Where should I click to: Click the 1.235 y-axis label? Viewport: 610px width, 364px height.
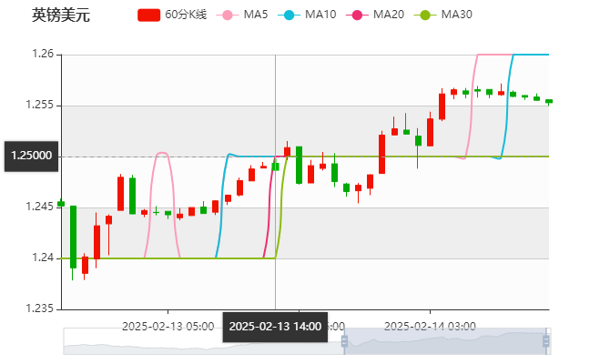click(41, 308)
